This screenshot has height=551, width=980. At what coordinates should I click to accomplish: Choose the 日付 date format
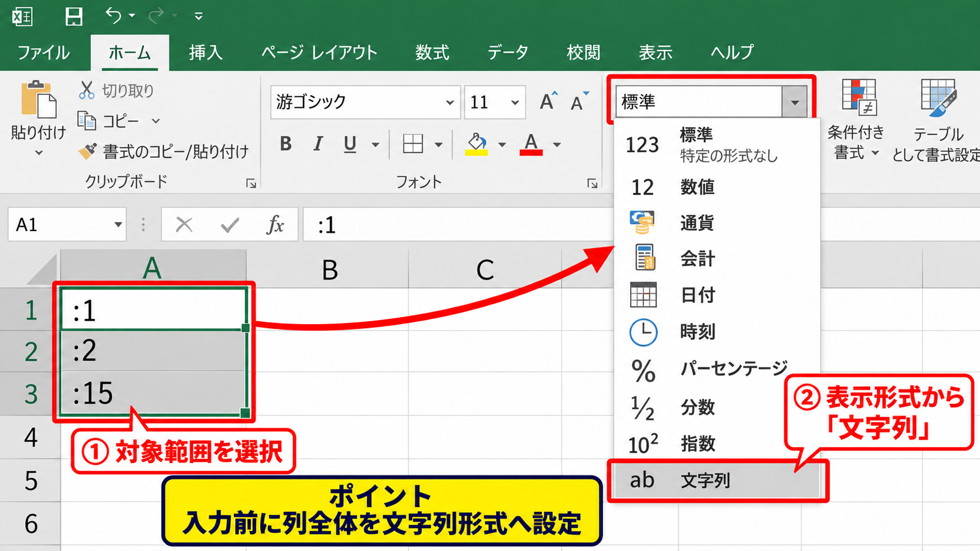[x=717, y=295]
